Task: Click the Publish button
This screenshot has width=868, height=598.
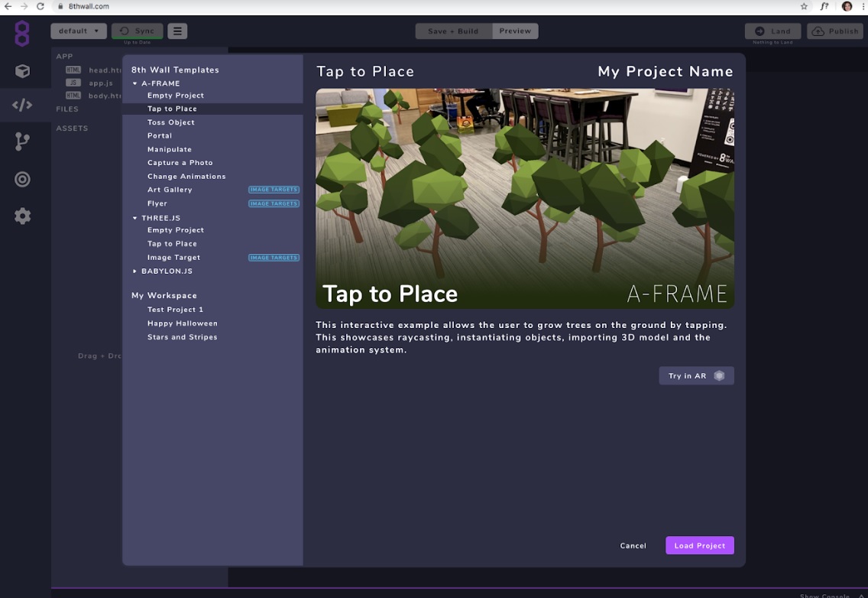Action: click(835, 31)
